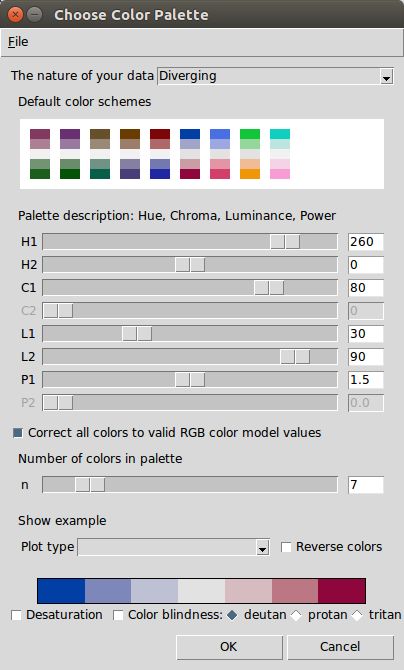
Task: Click the L2 luminance slider handle
Action: (x=295, y=357)
